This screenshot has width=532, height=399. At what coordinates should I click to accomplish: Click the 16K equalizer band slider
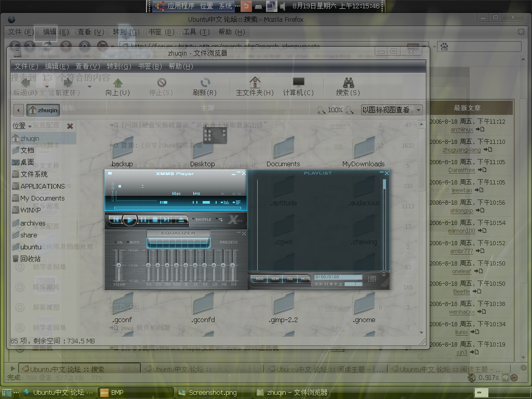click(232, 265)
